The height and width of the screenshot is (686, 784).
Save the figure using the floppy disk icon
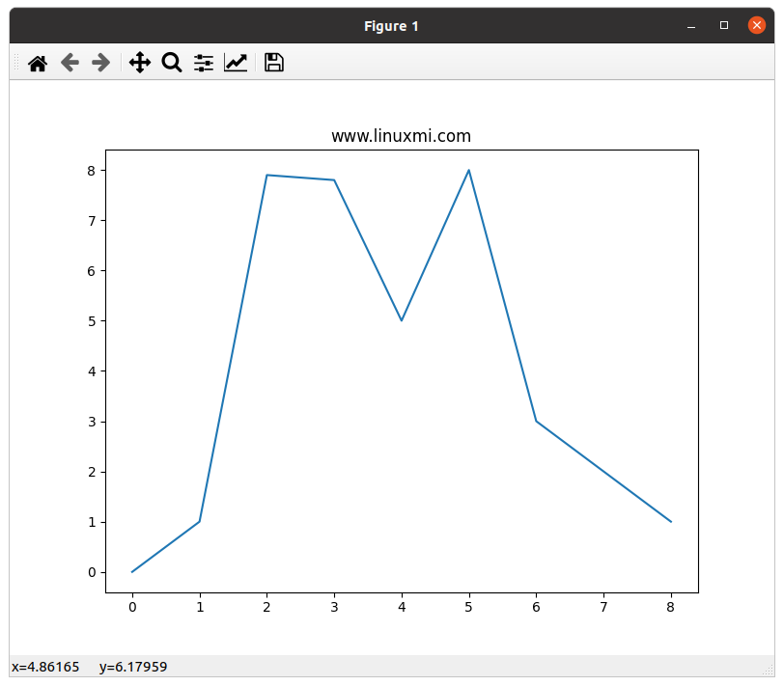[274, 64]
